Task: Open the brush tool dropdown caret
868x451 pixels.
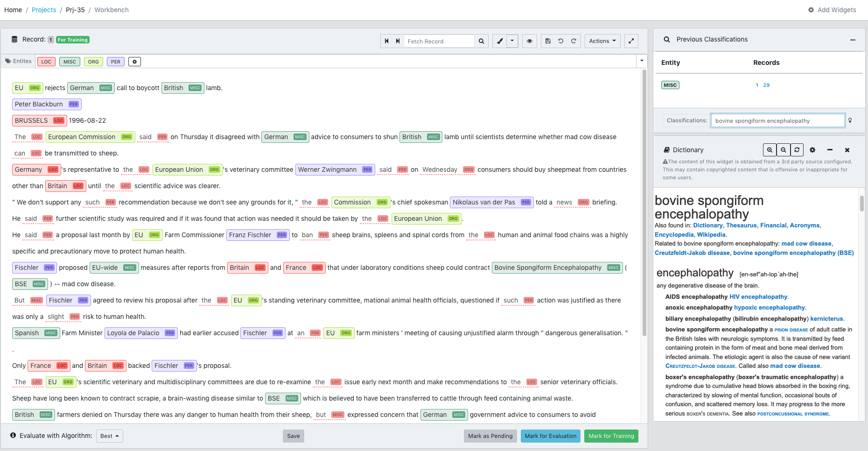Action: (x=512, y=41)
